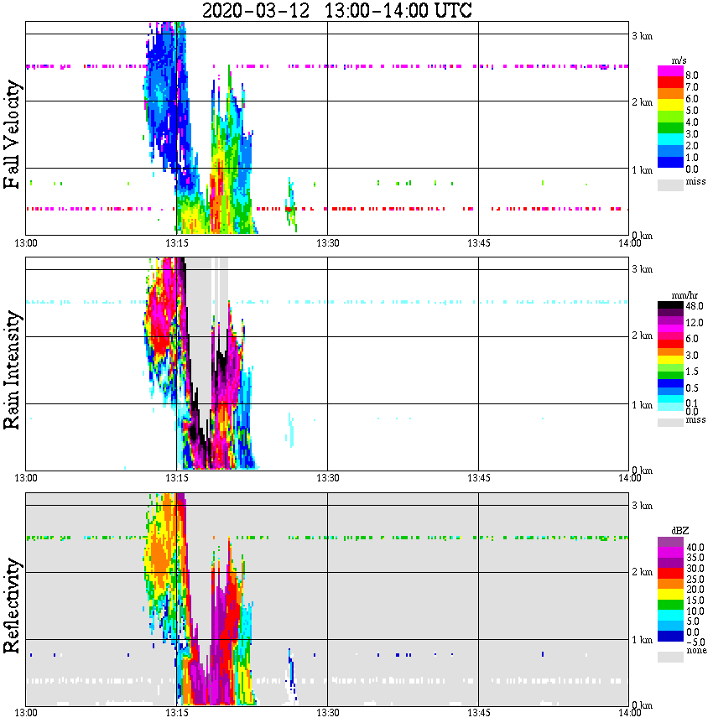The width and height of the screenshot is (713, 728).
Task: Click the blue 0.5 mm/hr legend swatch
Action: [x=670, y=383]
